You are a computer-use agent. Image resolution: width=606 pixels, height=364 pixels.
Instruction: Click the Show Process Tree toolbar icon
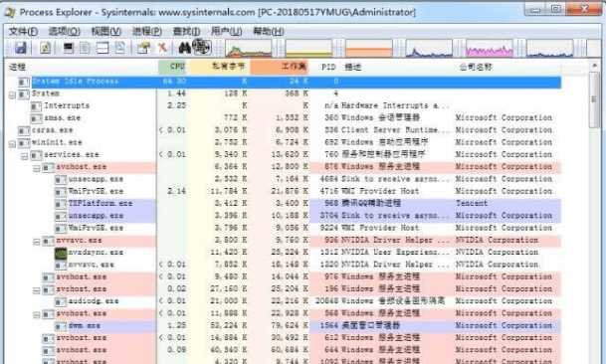coord(85,48)
